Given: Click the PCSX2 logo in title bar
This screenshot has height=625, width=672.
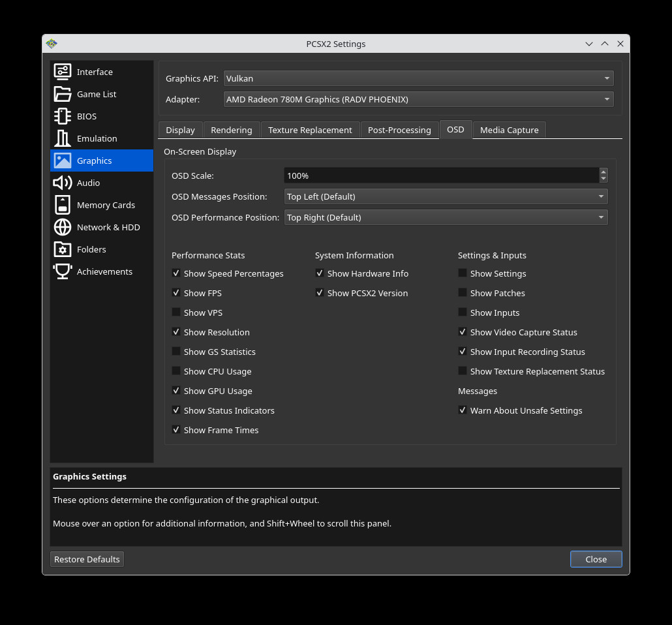Looking at the screenshot, I should (52, 44).
